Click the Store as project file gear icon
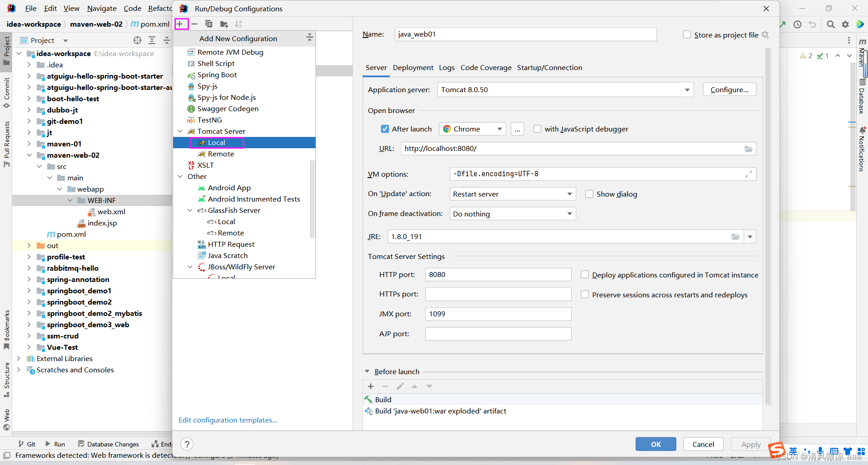The height and width of the screenshot is (465, 868). (765, 35)
